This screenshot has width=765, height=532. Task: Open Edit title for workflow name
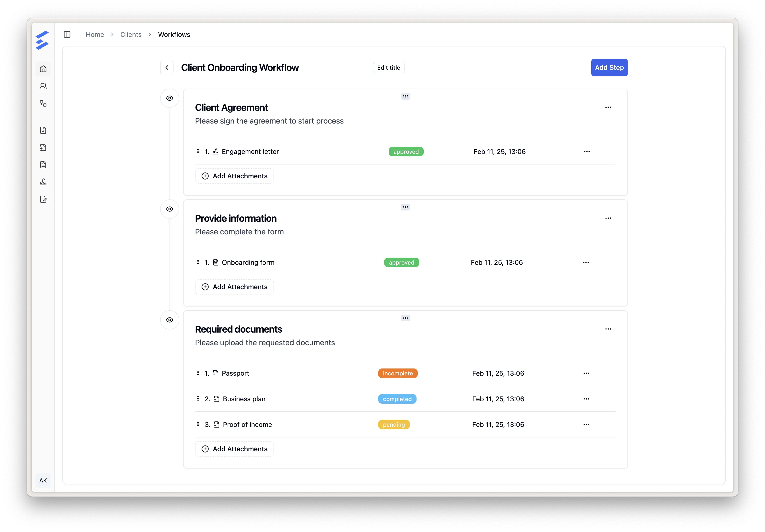[x=388, y=67]
